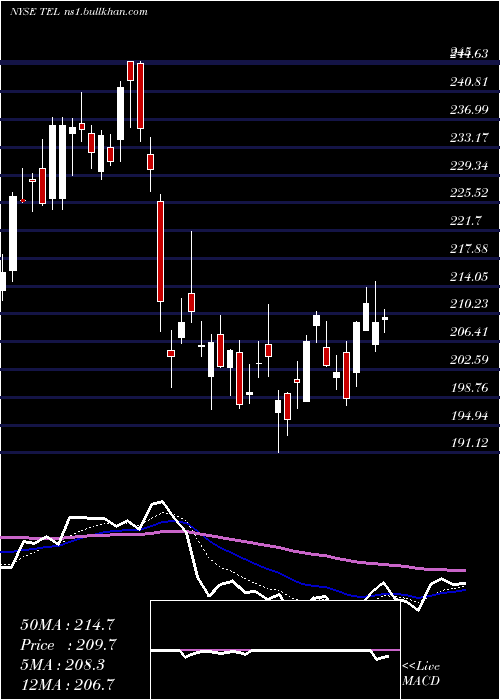Click the Price : 209.7 readout
This screenshot has height=700, width=500.
(x=69, y=645)
